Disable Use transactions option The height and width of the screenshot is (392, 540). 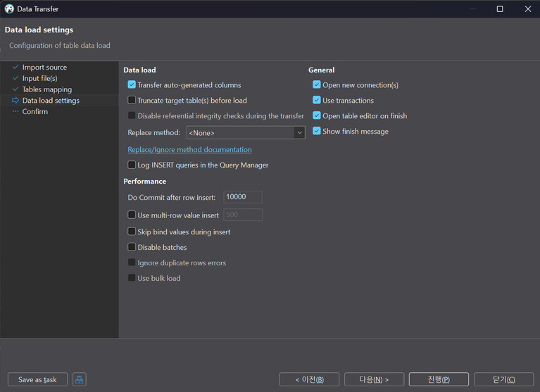point(317,100)
